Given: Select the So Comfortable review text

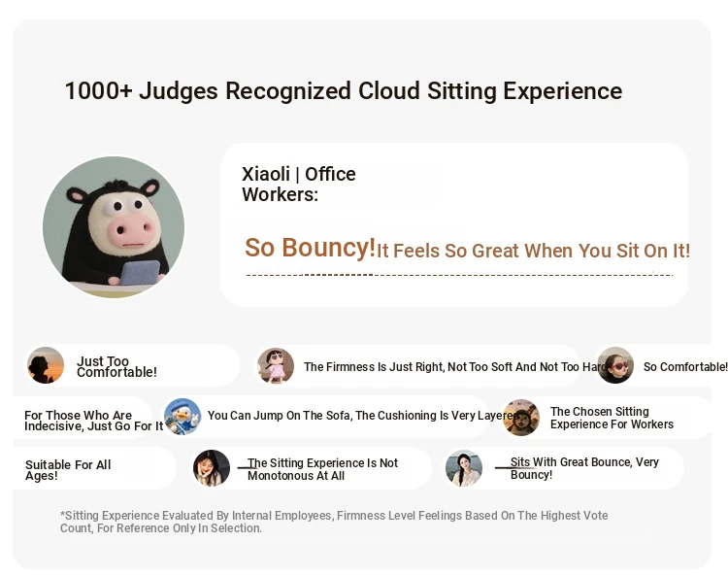Looking at the screenshot, I should click(684, 367).
